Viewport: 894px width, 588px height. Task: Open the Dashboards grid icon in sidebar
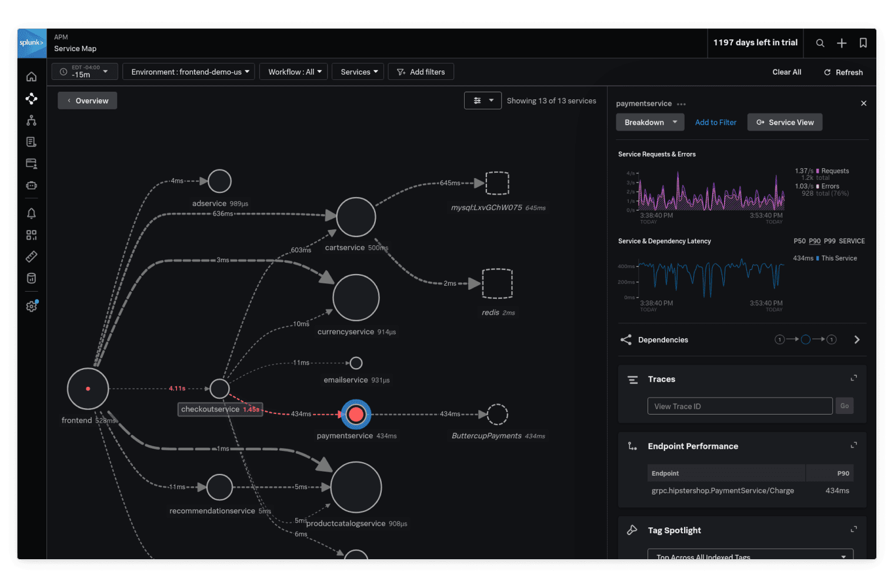[x=31, y=235]
